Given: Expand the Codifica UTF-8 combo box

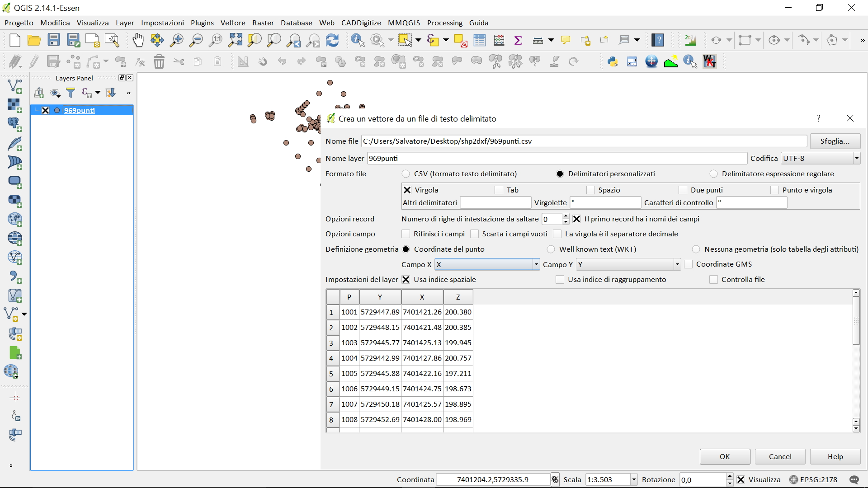Looking at the screenshot, I should coord(856,158).
